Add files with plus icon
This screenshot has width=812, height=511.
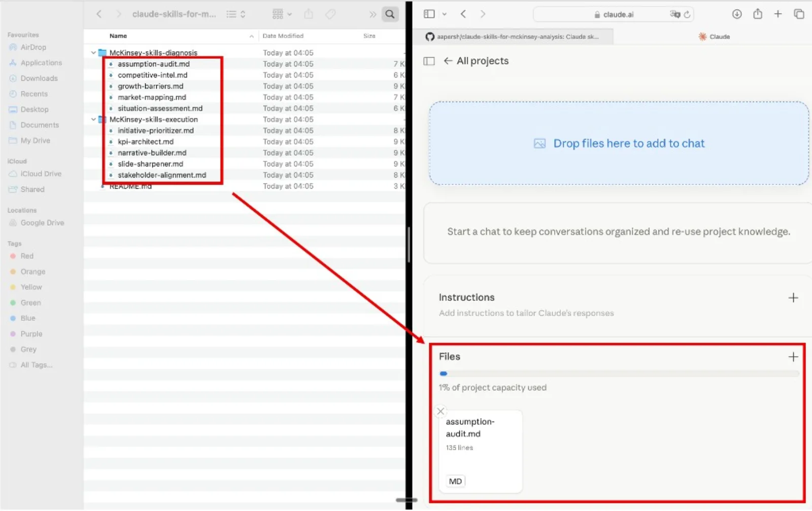(x=793, y=357)
